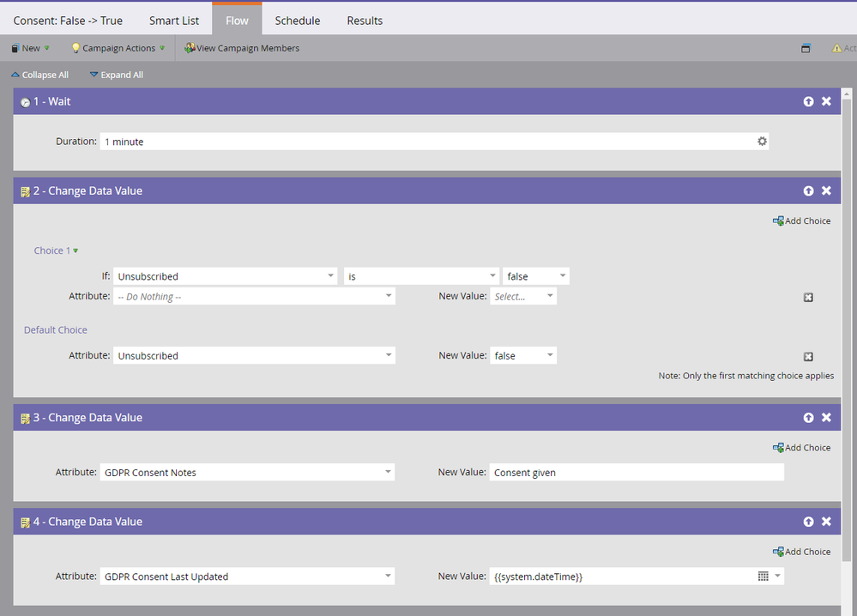857x616 pixels.
Task: Switch to the Smart List tab
Action: coord(174,21)
